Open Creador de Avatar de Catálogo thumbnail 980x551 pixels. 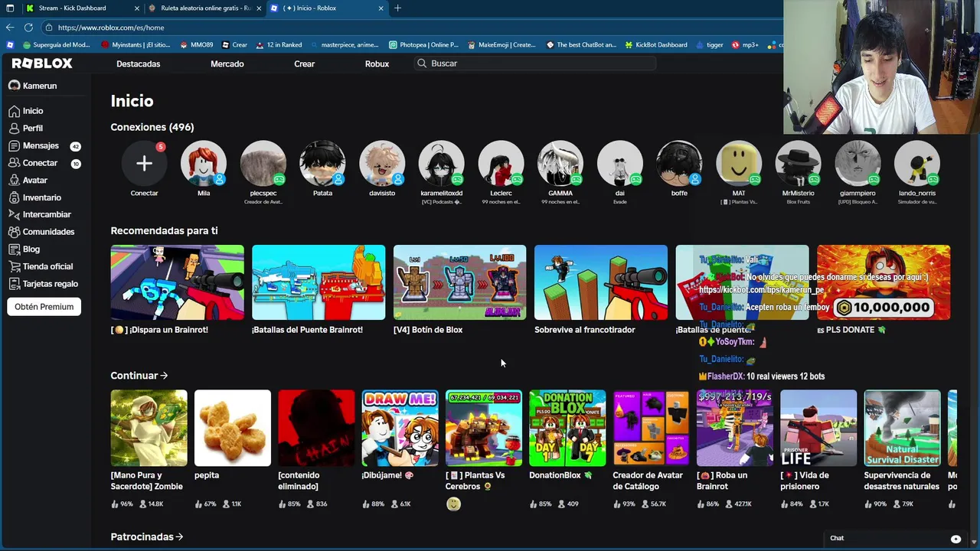click(x=651, y=428)
